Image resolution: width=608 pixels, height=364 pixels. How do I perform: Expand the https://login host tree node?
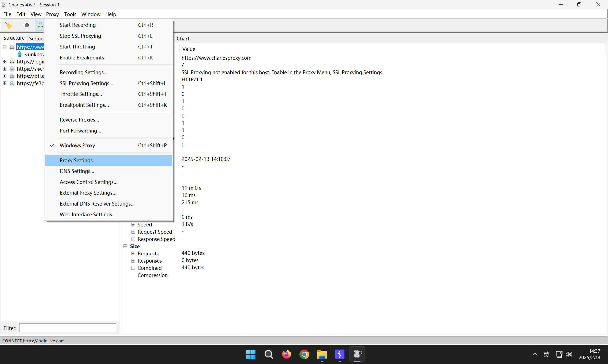[x=5, y=62]
